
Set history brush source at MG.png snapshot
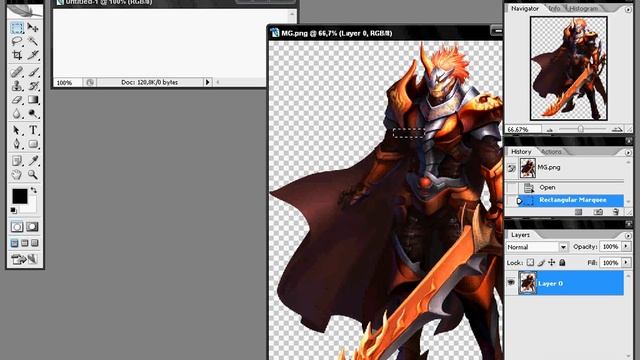point(511,168)
